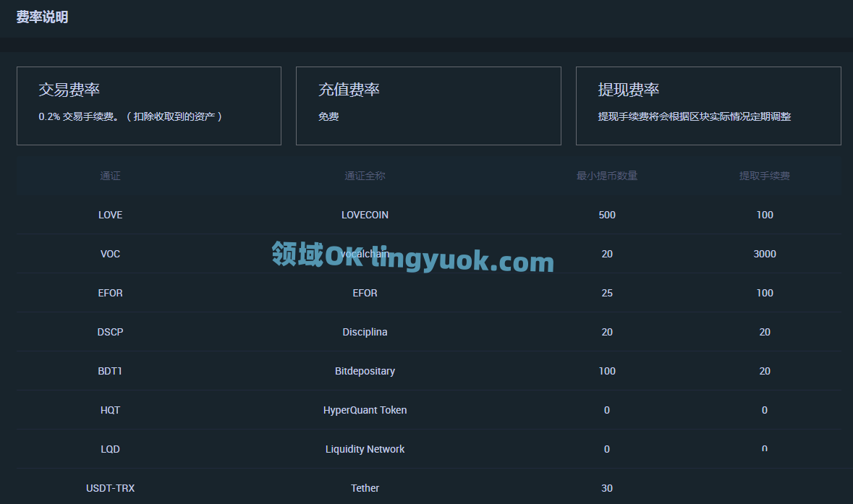Image resolution: width=853 pixels, height=504 pixels.
Task: Select the BDT1 token row
Action: pos(110,371)
